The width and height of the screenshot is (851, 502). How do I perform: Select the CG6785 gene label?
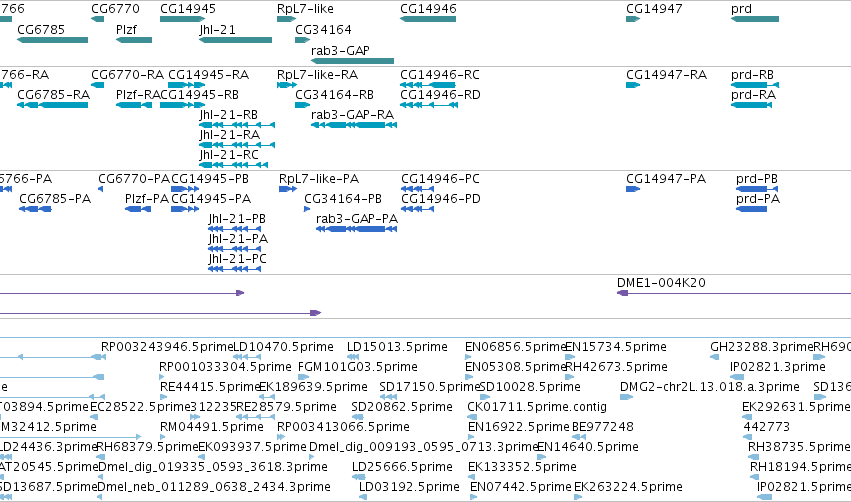click(x=41, y=29)
